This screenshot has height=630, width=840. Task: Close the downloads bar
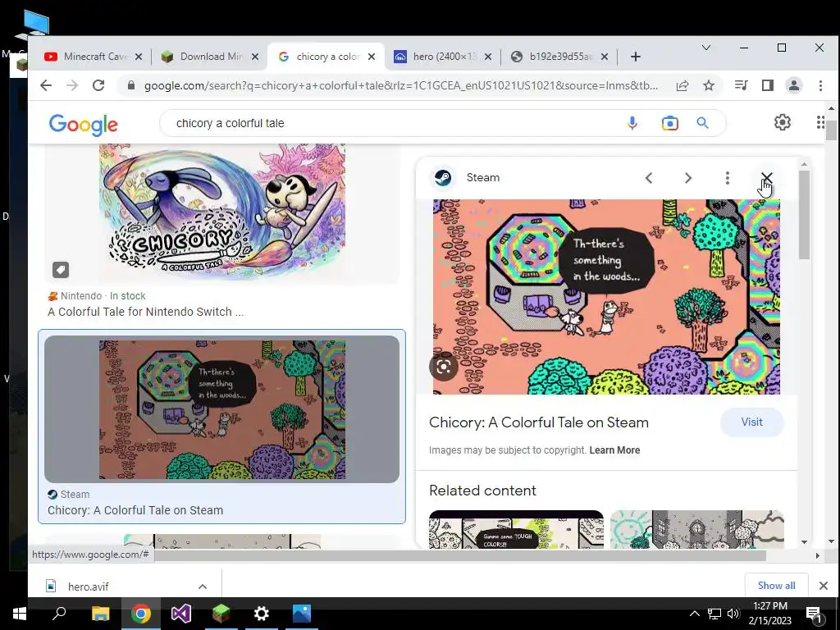824,586
